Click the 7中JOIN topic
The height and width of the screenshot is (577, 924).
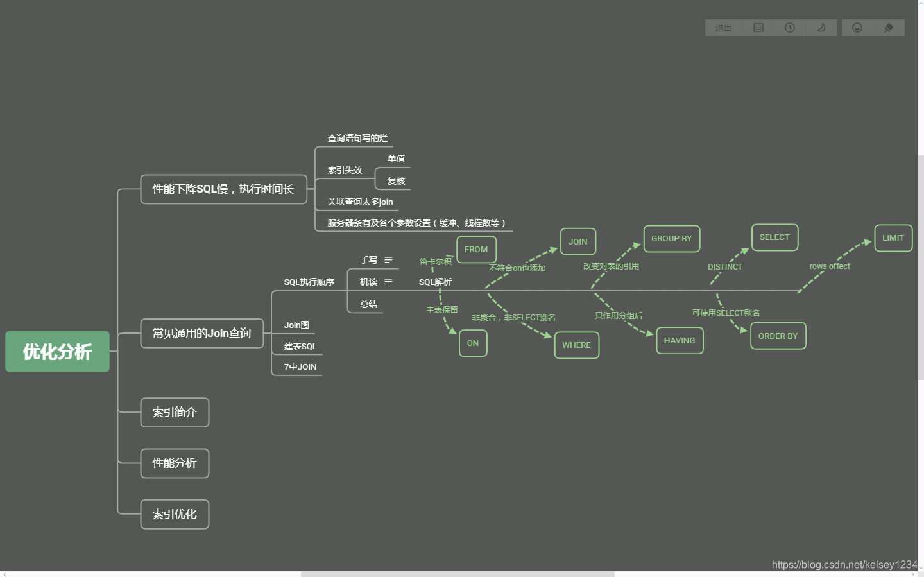[x=301, y=367]
